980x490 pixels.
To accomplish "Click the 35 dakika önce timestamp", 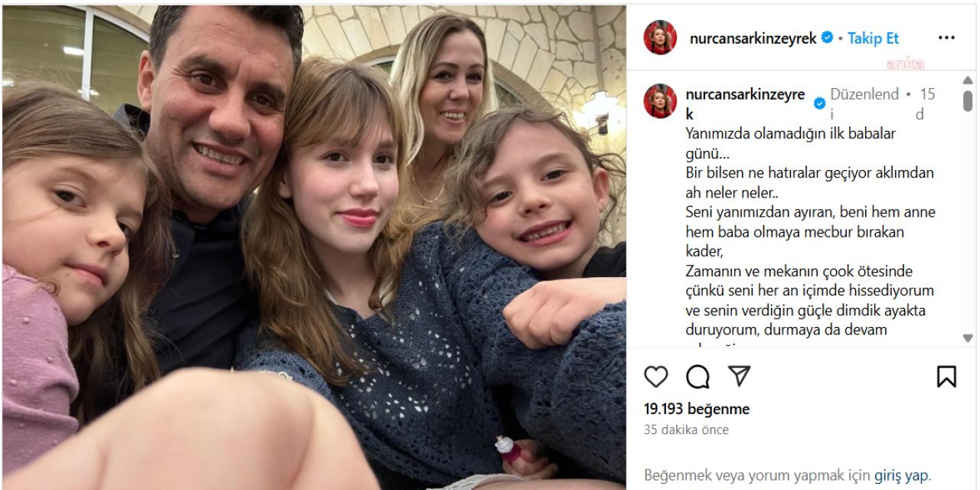I will (x=686, y=430).
